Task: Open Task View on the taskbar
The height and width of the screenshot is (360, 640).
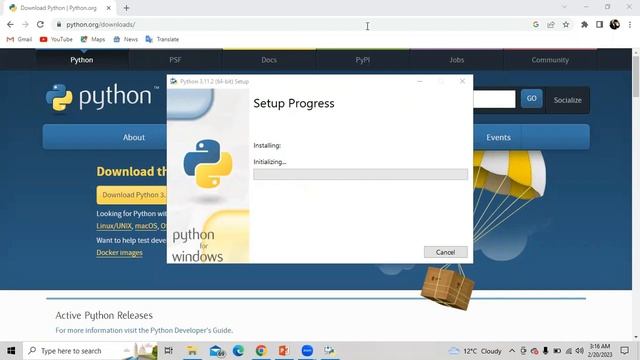Action: point(168,351)
